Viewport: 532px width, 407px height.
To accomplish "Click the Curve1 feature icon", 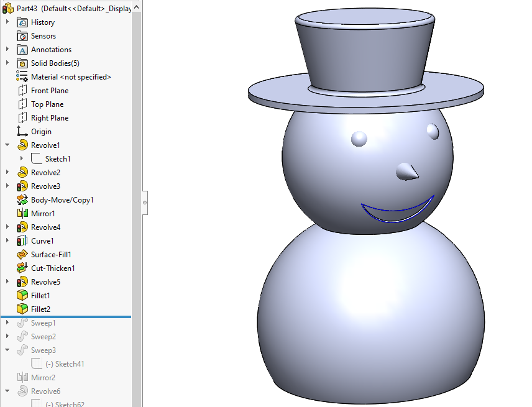I will click(22, 241).
